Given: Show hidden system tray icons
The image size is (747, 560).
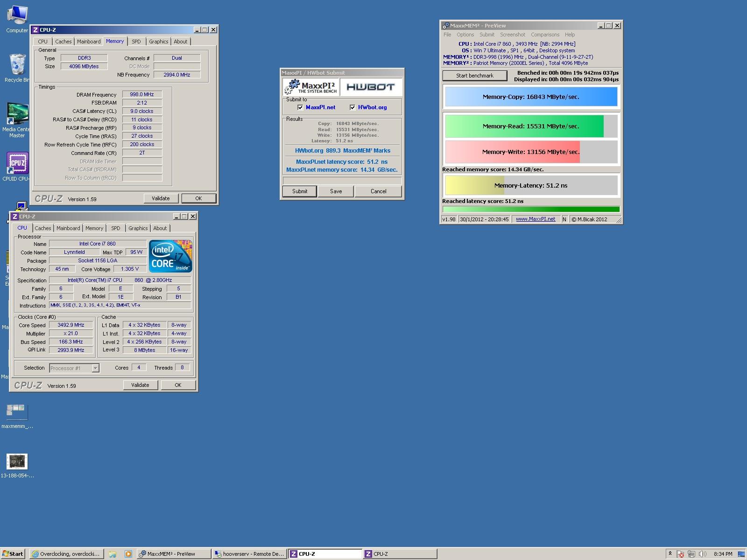Looking at the screenshot, I should coord(670,554).
